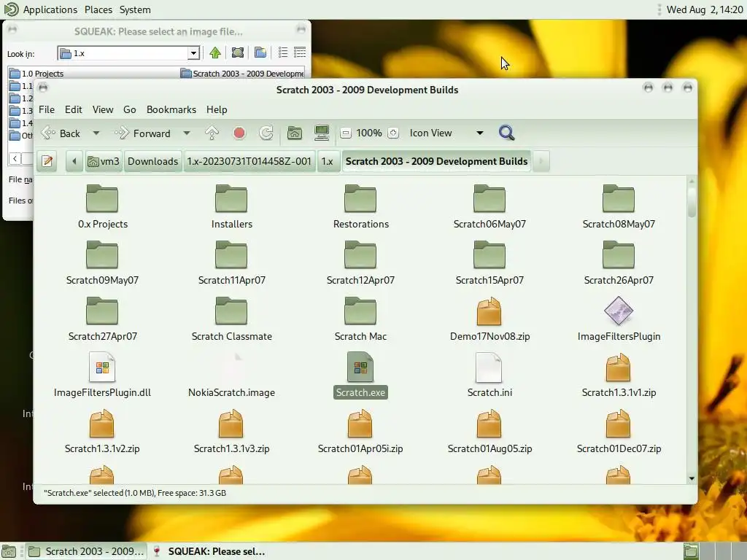Select the Installers folder
Screen dimensions: 747x560
click(231, 206)
